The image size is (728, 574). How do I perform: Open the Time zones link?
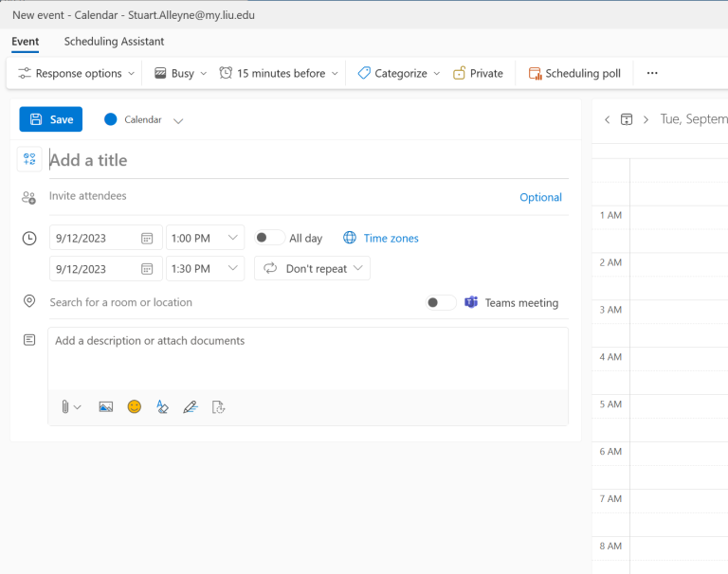click(x=390, y=239)
